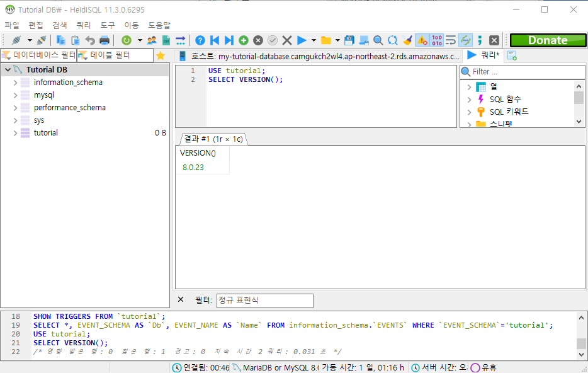Expand the information_schema tree node
Screen dimensions: 588x373
16,83
